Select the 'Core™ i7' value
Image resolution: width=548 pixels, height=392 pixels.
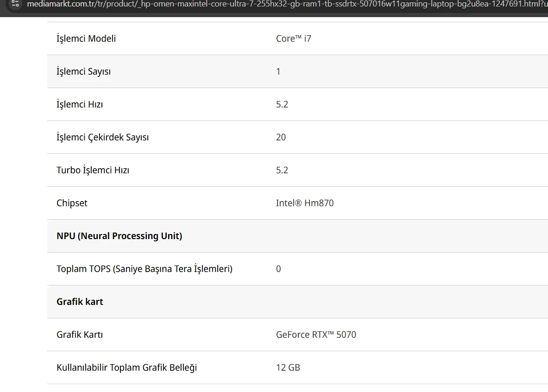tap(294, 38)
